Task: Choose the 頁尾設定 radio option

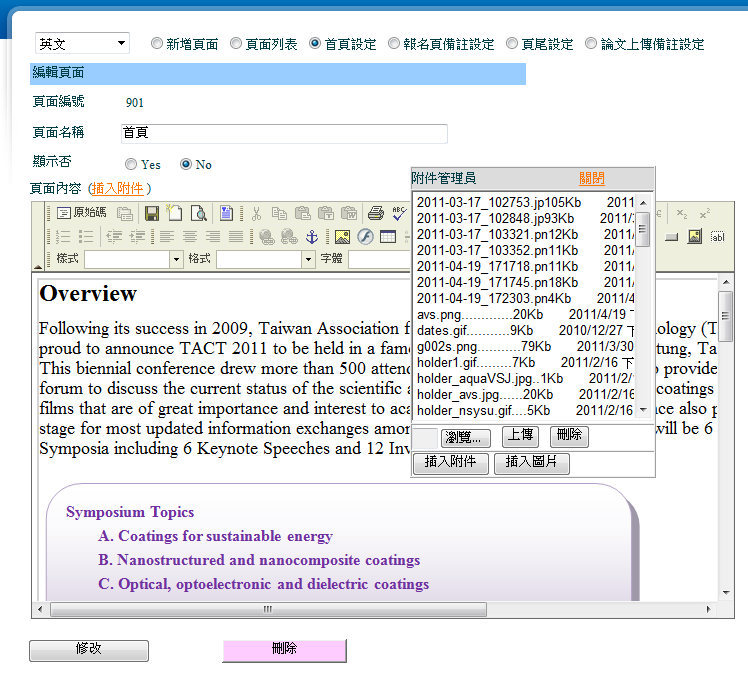Action: coord(512,44)
